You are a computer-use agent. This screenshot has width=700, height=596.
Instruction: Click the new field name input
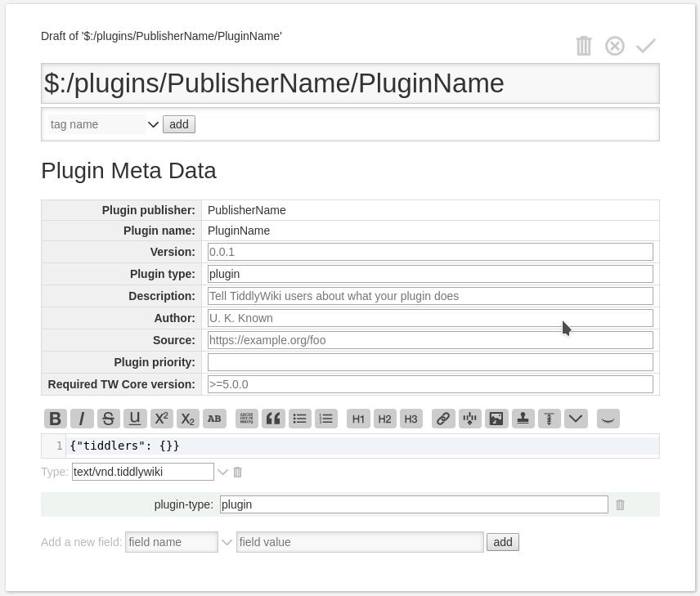(x=172, y=542)
